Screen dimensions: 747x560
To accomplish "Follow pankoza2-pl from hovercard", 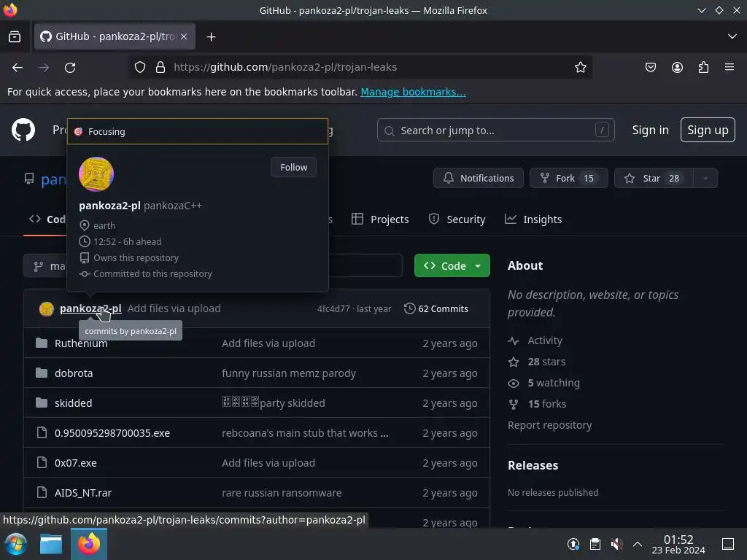I will 293,167.
